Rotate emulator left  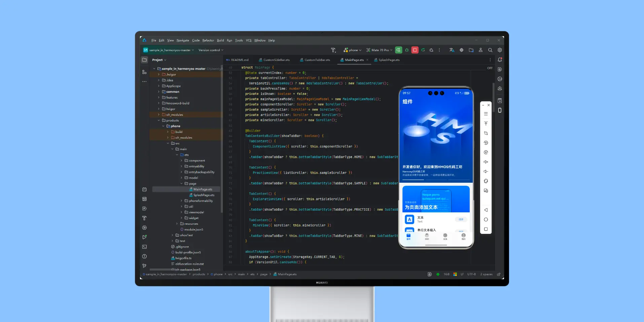(486, 143)
